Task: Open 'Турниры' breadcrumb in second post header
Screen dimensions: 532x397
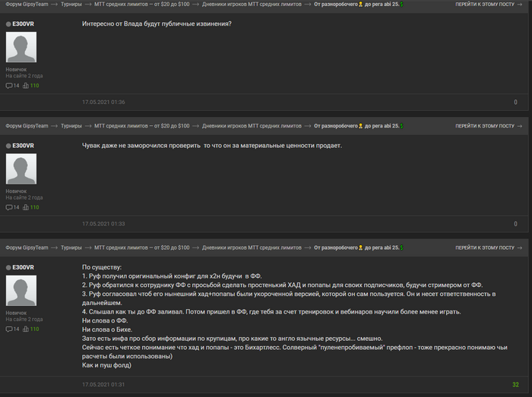Action: 71,126
